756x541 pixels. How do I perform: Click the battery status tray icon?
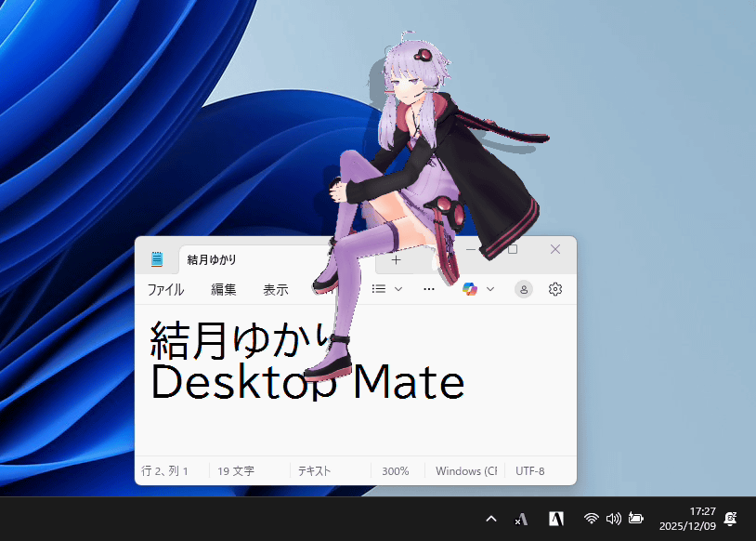coord(636,519)
